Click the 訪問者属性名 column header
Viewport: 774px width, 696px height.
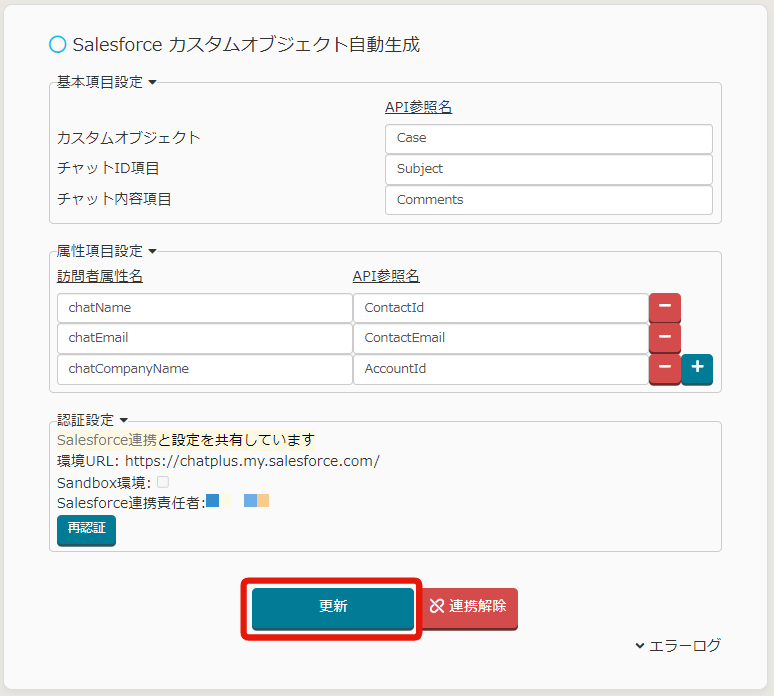tap(100, 276)
